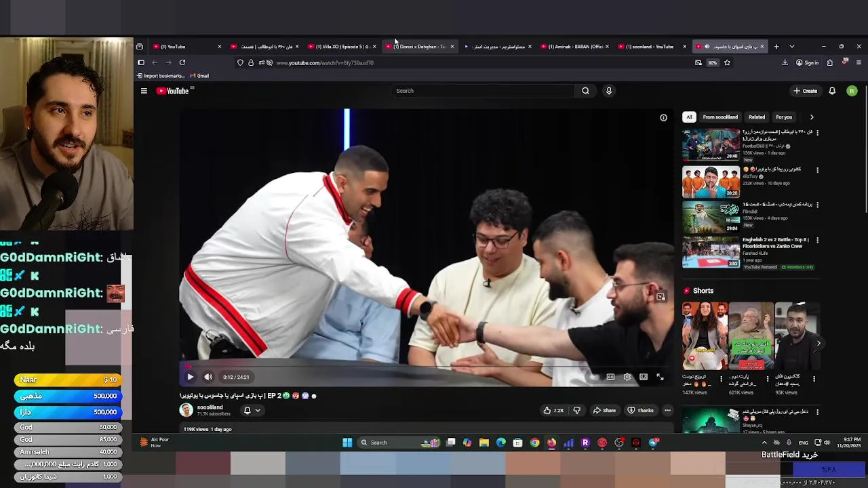Open browser extensions icon

click(x=830, y=62)
